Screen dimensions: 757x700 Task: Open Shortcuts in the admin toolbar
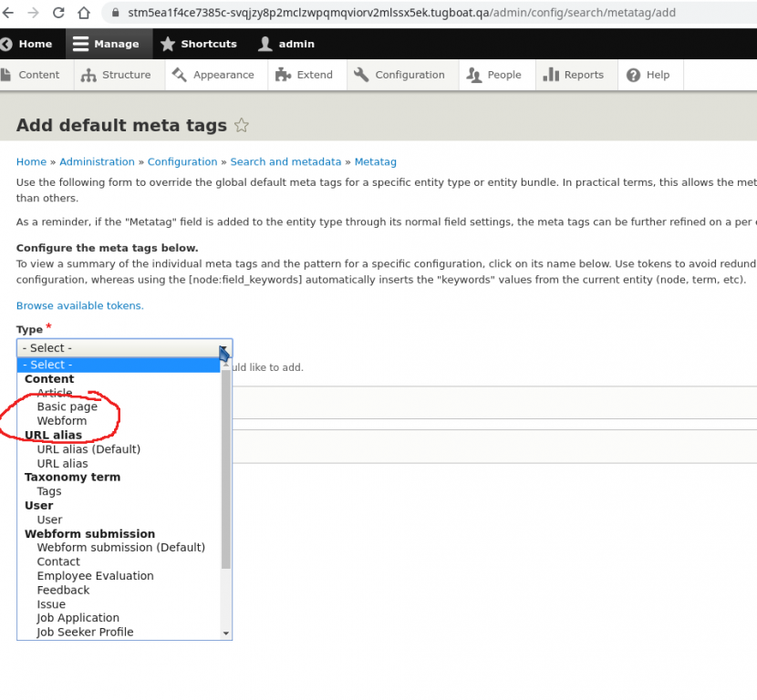coord(198,44)
